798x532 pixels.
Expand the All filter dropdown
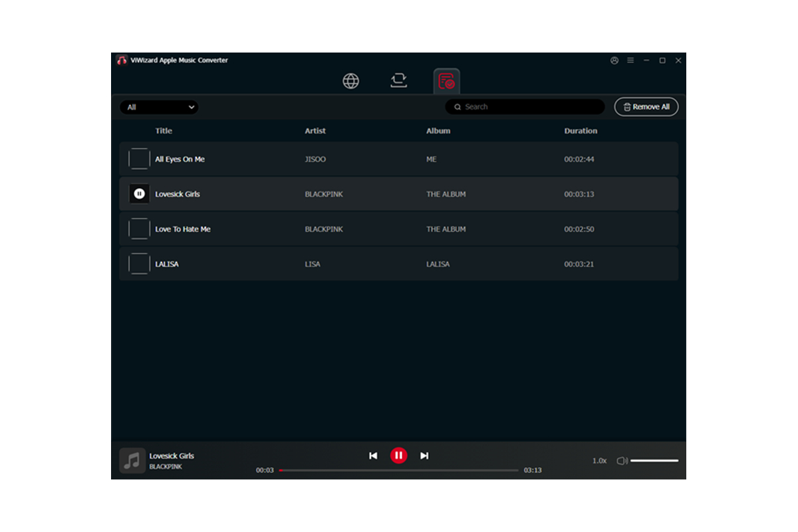coord(160,107)
